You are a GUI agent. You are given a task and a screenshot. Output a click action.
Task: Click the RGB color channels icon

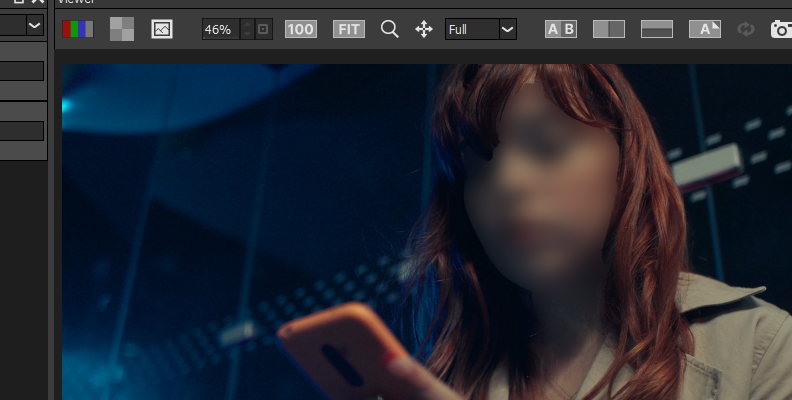(78, 29)
